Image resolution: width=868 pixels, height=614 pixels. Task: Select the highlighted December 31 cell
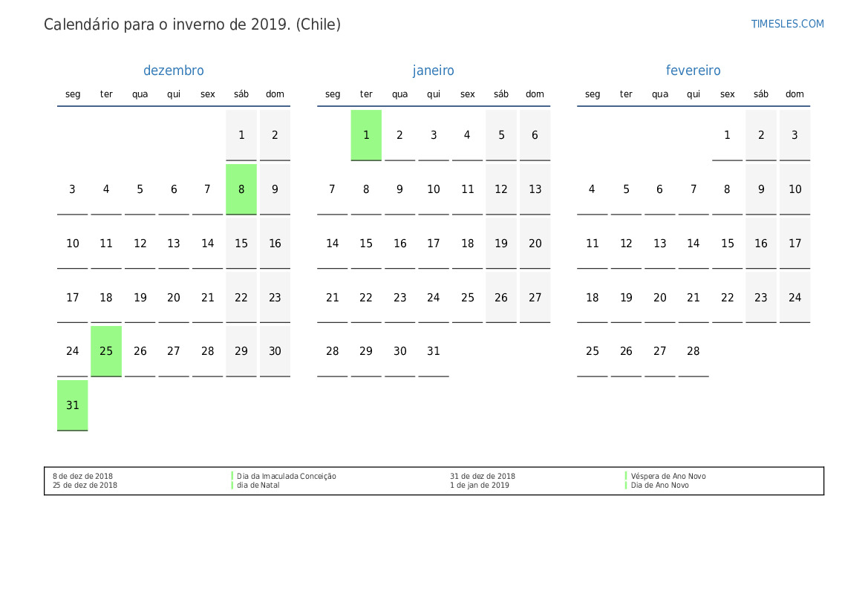tap(73, 405)
